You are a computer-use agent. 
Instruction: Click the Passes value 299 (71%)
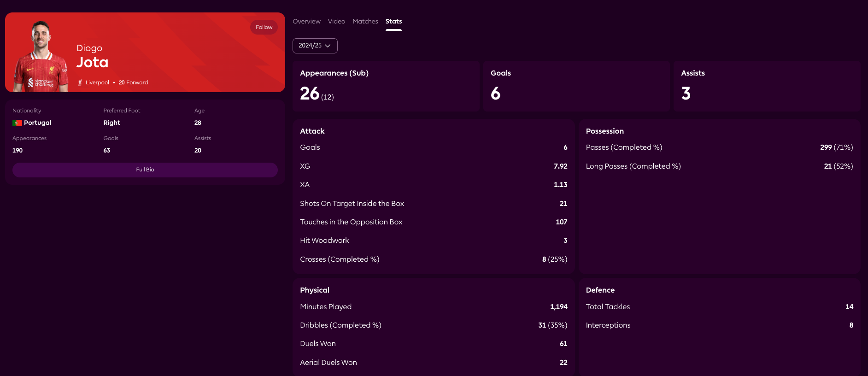point(836,147)
